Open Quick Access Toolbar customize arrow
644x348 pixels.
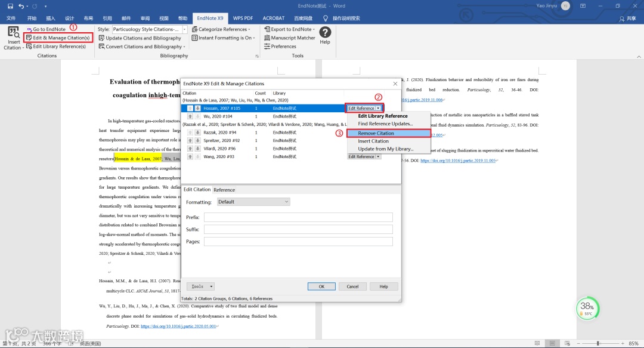coord(45,6)
